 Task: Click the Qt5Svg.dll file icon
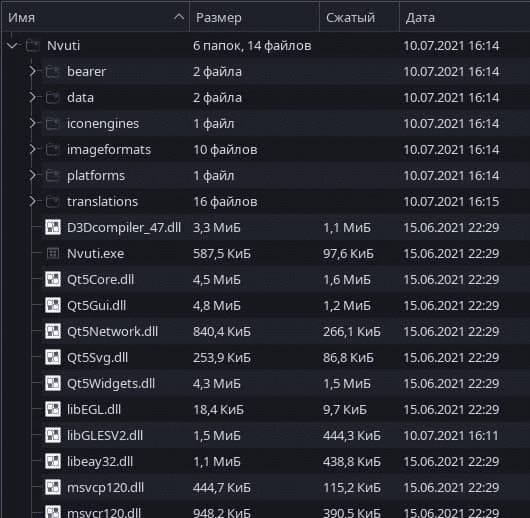tap(53, 357)
